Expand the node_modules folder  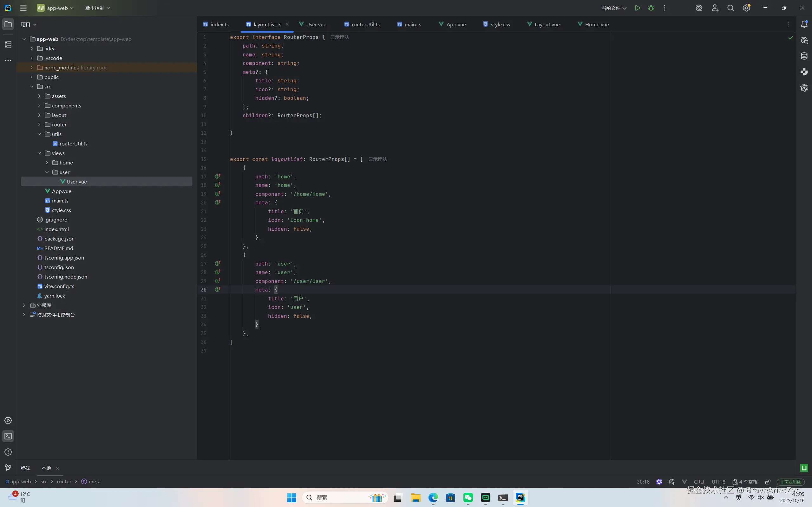[31, 67]
